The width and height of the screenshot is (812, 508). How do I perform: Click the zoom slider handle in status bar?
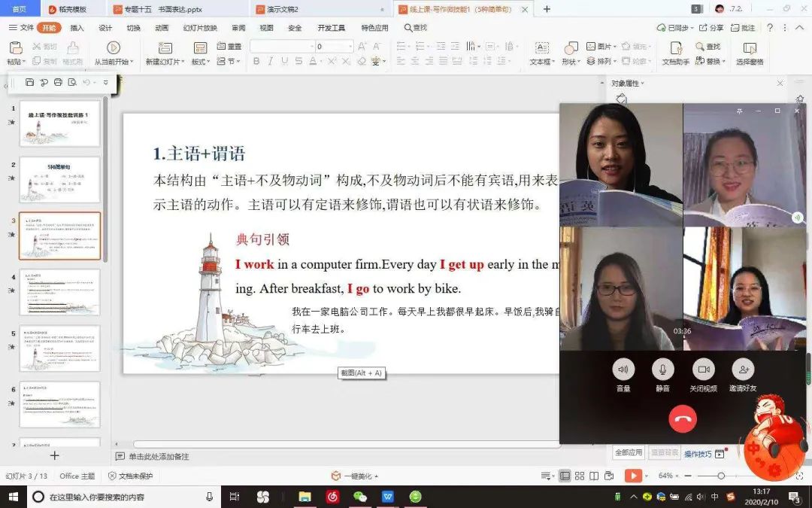tap(721, 476)
